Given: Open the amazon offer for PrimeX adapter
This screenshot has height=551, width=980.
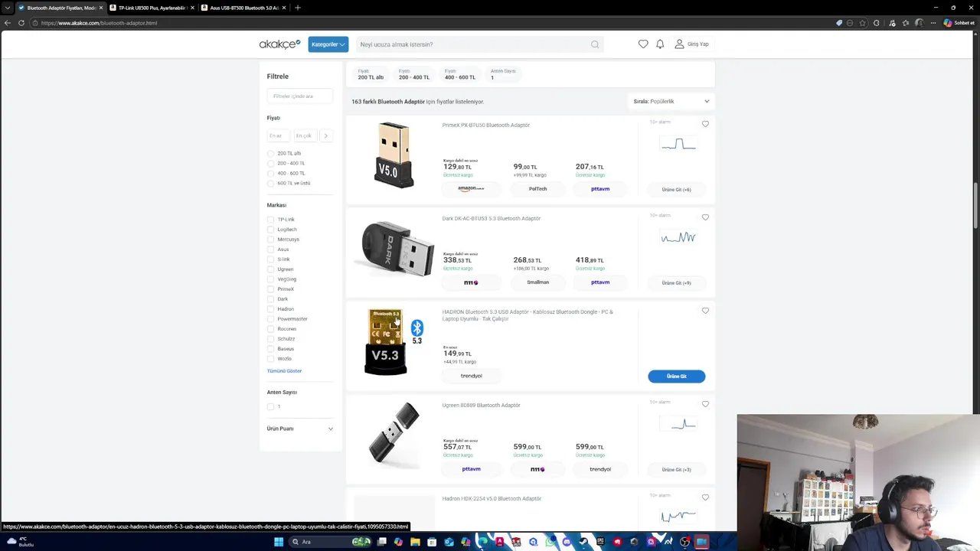Looking at the screenshot, I should coord(472,188).
